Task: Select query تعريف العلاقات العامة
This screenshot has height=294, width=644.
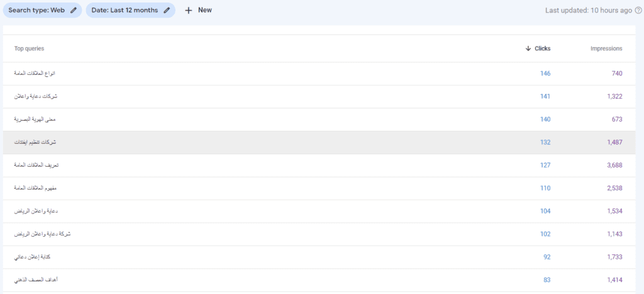Action: tap(36, 166)
